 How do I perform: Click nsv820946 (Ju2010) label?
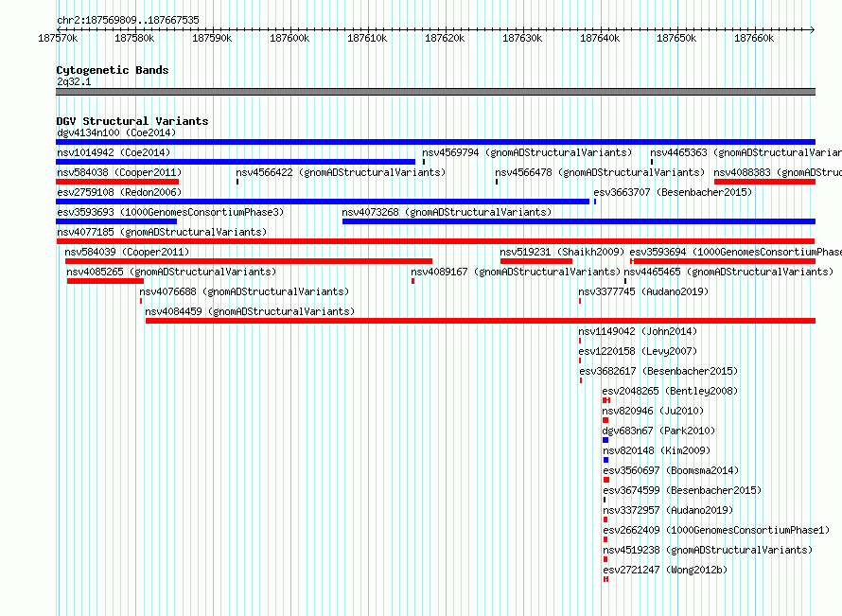(x=653, y=411)
